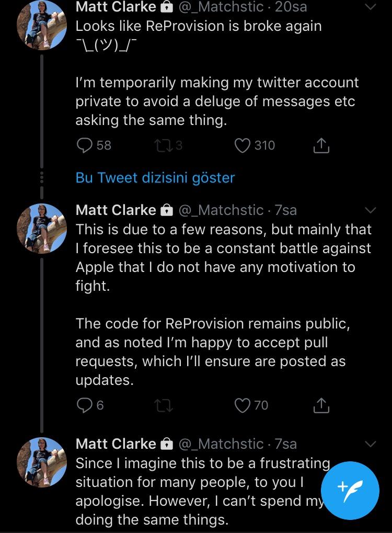Tap the compose new tweet floating button

350,490
